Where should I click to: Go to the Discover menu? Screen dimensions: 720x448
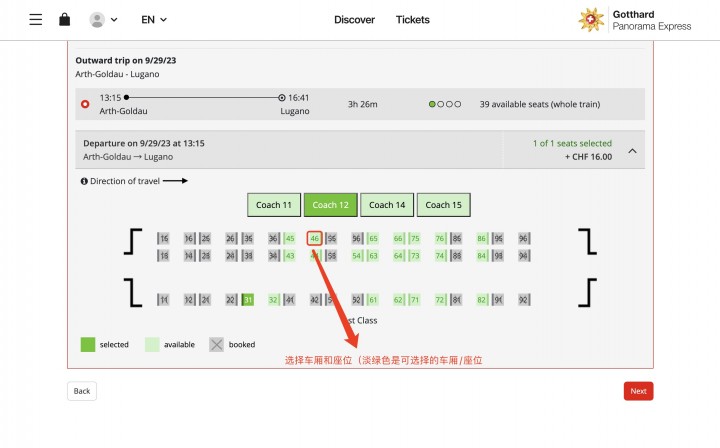[x=354, y=20]
